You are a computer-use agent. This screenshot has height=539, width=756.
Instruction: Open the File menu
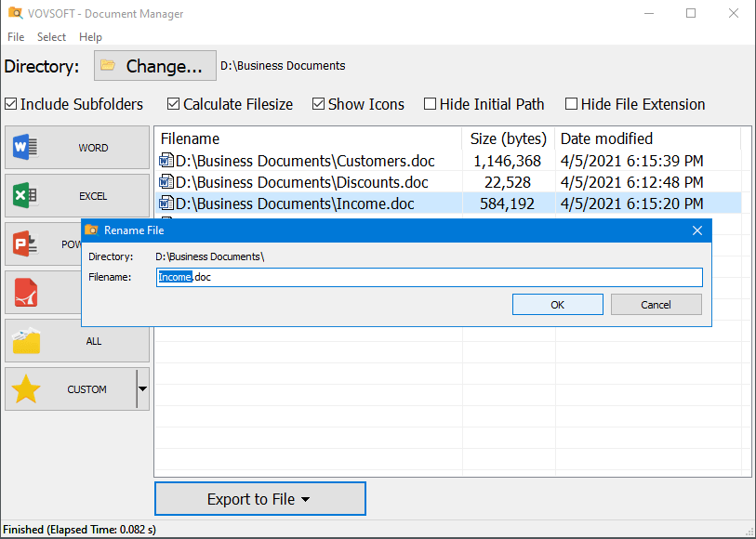tap(15, 37)
